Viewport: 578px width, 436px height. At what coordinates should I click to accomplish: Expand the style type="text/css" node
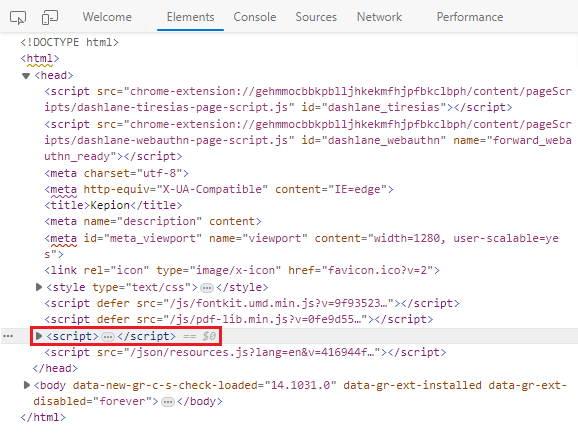click(x=39, y=287)
